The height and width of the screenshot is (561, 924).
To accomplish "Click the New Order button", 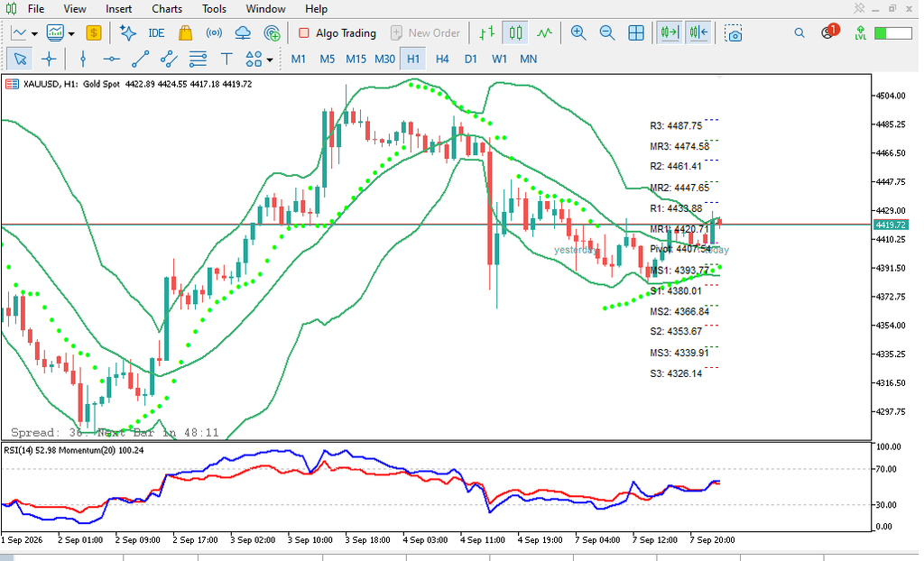I will 426,33.
